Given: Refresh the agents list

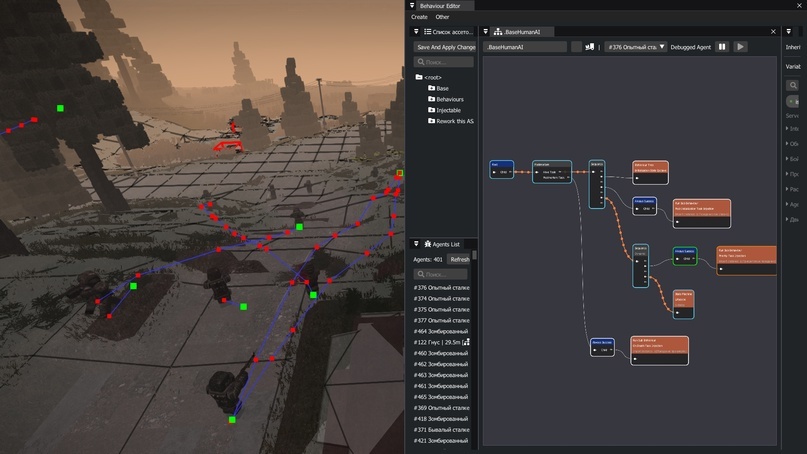Looking at the screenshot, I should (460, 259).
